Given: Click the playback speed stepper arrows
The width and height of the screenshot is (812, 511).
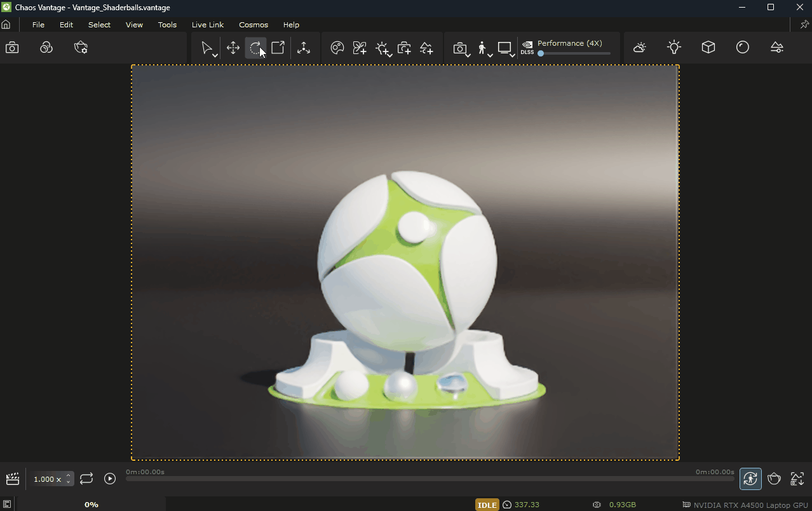Looking at the screenshot, I should 69,479.
